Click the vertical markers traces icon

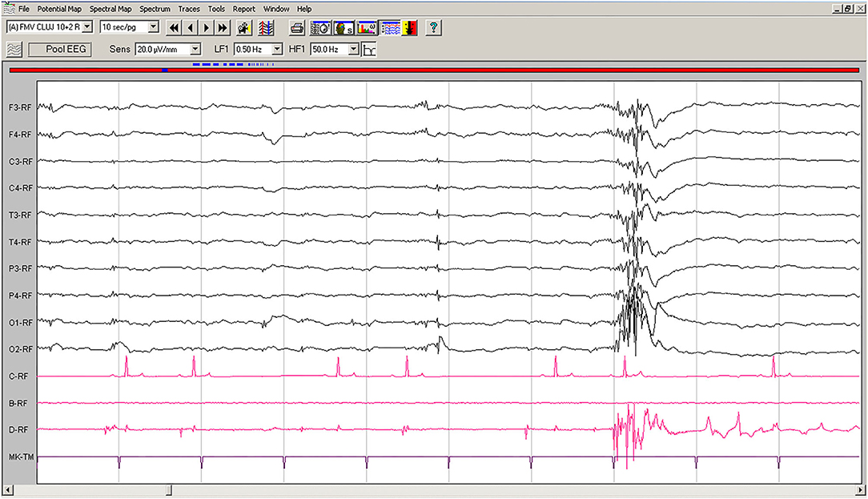[x=267, y=28]
